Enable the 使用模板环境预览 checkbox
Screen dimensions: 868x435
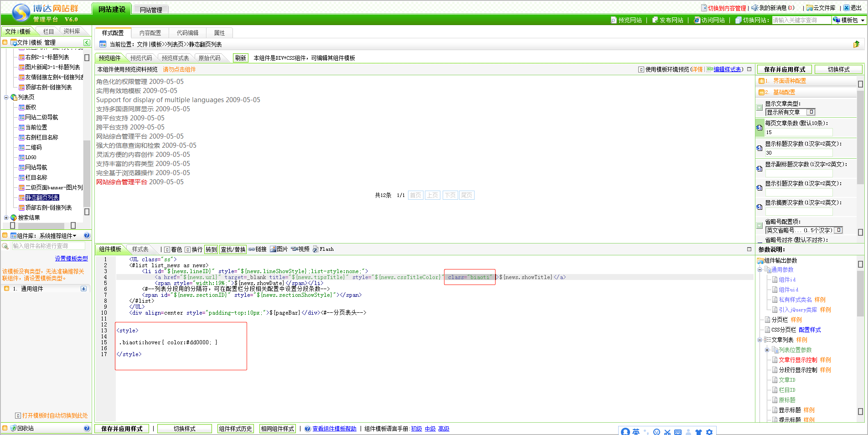point(641,70)
